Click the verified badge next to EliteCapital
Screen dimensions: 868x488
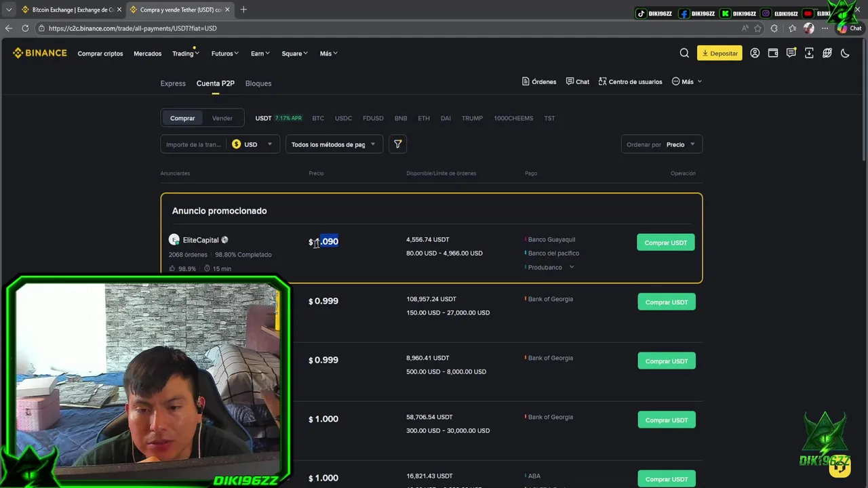coord(224,240)
